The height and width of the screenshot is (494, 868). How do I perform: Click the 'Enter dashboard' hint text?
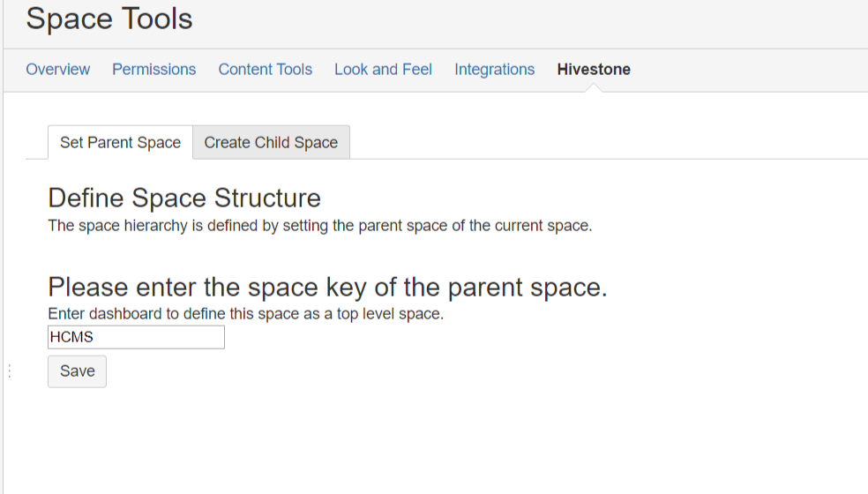click(x=245, y=314)
